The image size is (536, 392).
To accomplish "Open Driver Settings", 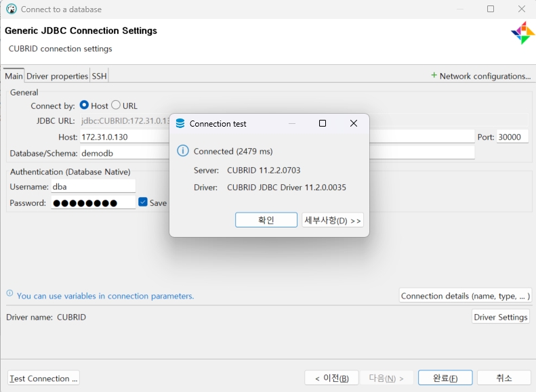I will pos(501,317).
